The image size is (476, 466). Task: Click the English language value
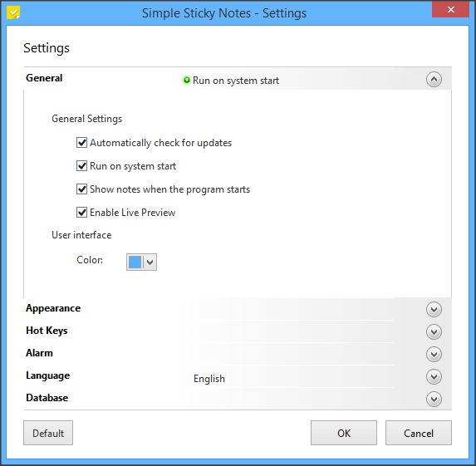click(x=209, y=379)
